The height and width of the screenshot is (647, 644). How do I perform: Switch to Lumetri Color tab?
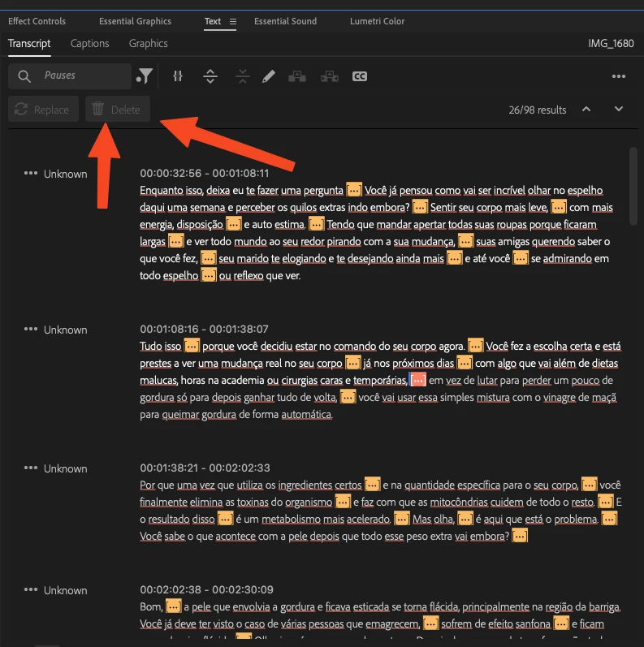point(377,21)
